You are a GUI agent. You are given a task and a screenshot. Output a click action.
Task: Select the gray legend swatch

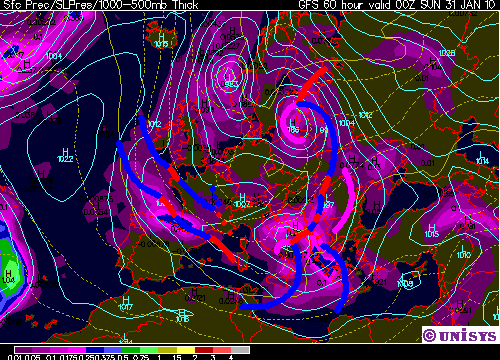(x=240, y=350)
